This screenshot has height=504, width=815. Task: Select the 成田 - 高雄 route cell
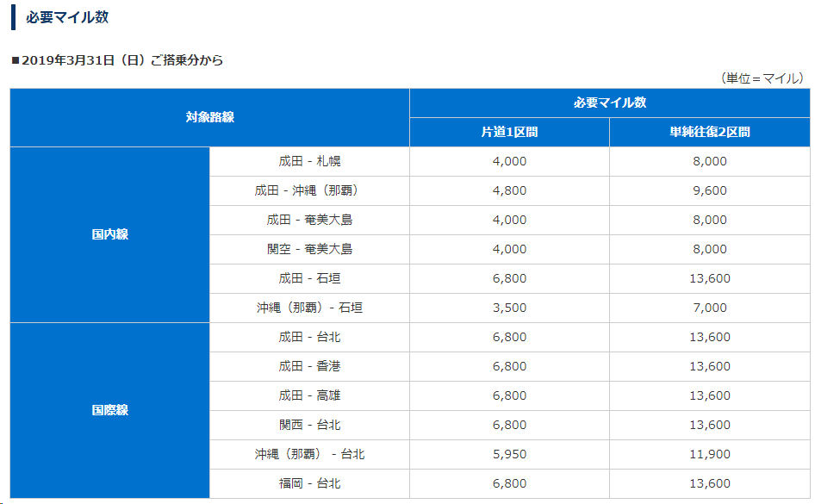(310, 396)
